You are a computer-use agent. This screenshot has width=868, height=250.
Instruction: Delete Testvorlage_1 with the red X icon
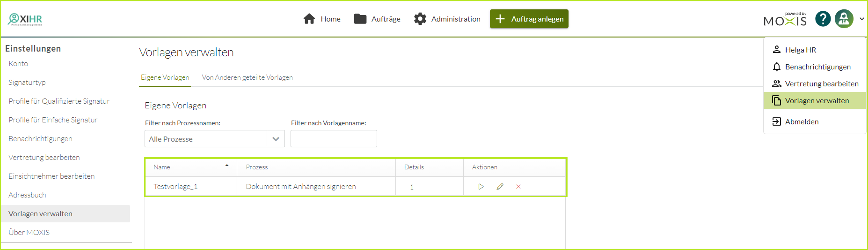519,186
